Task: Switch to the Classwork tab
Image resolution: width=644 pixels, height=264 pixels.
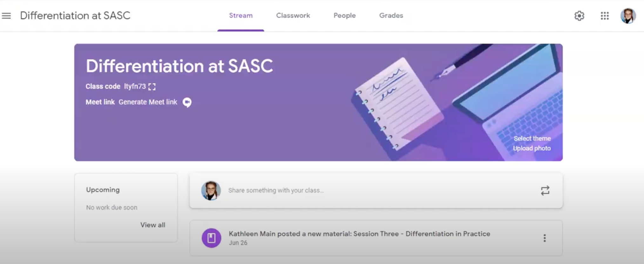Action: pos(293,16)
